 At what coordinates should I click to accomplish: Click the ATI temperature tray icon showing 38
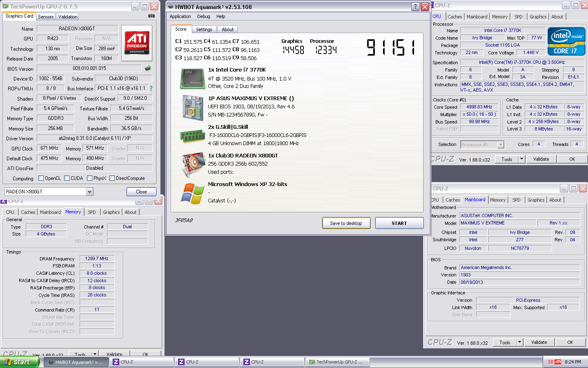tap(554, 362)
